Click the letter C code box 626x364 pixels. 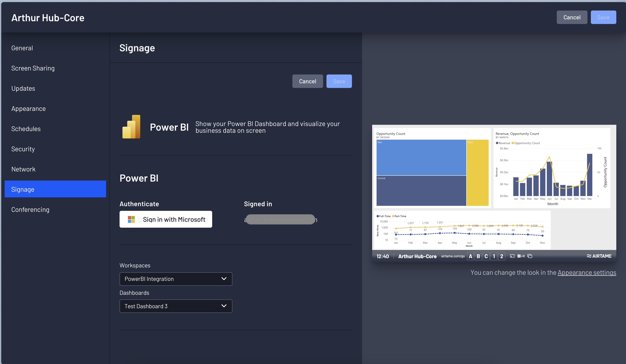[486, 256]
